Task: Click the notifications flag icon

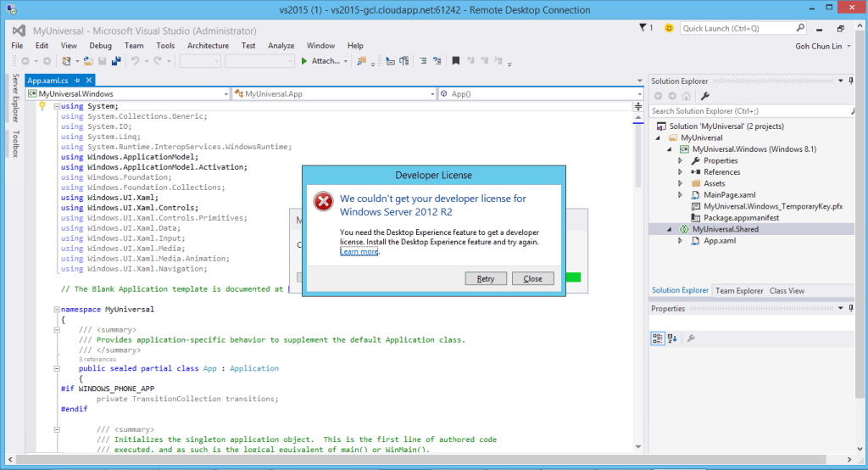Action: (643, 28)
